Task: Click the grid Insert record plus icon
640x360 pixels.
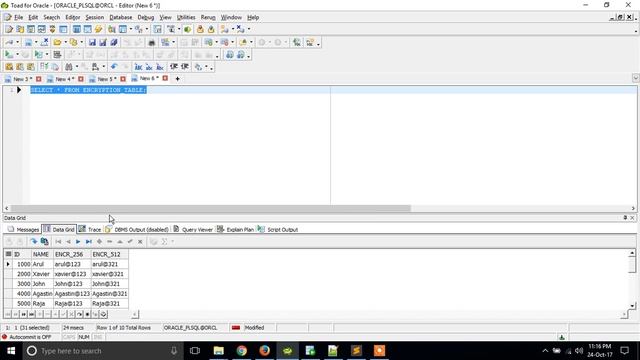Action: click(x=99, y=242)
